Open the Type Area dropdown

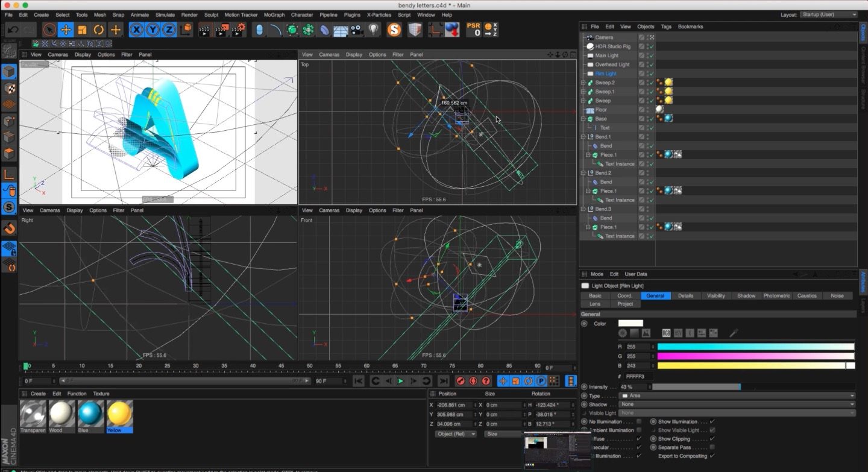(x=737, y=395)
